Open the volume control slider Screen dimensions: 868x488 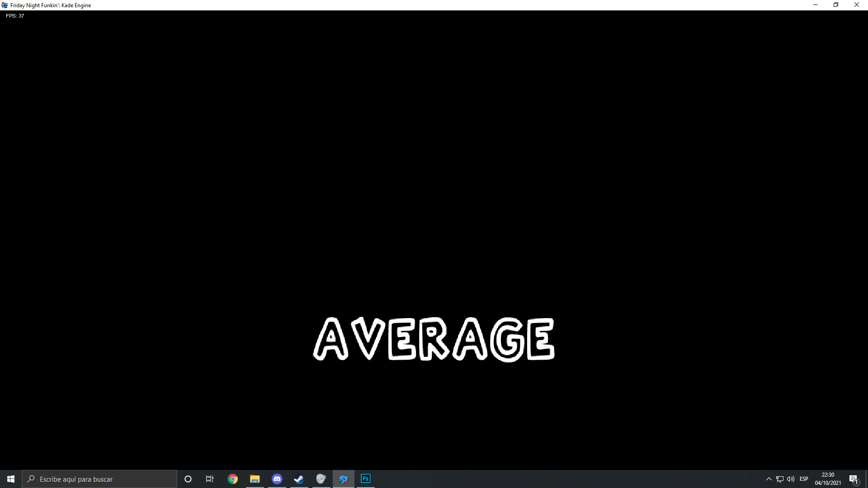[791, 479]
